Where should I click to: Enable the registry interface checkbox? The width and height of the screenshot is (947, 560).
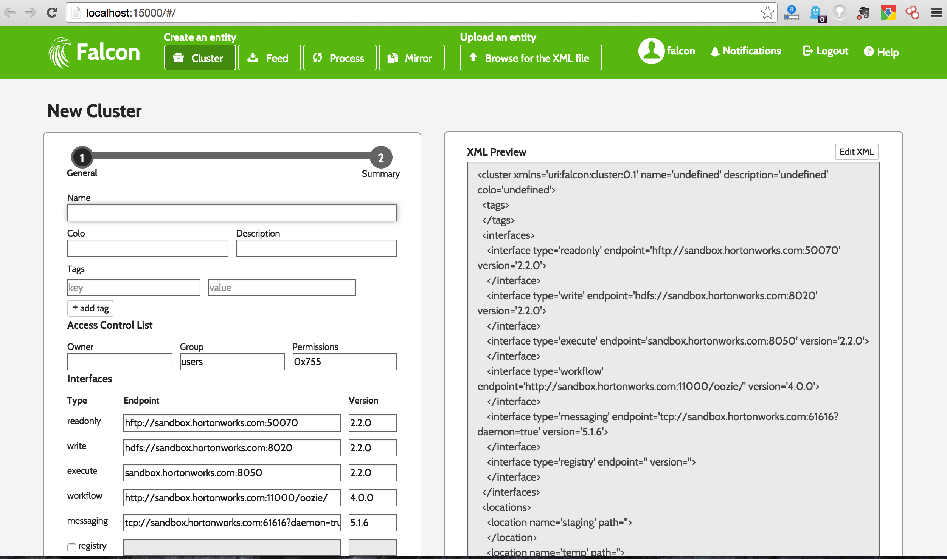[x=71, y=547]
